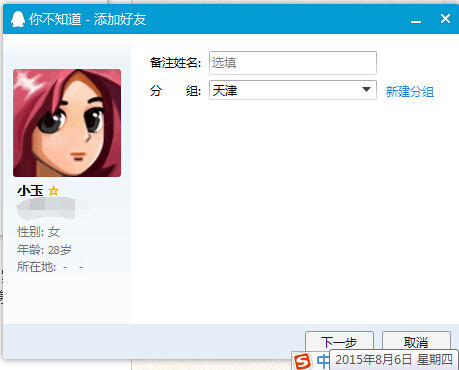The height and width of the screenshot is (370, 459).
Task: Click the 备注姓名 input field
Action: coord(293,63)
